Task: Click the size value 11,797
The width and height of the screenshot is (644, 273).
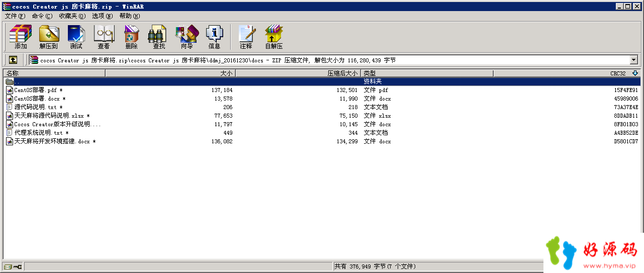Action: [223, 124]
